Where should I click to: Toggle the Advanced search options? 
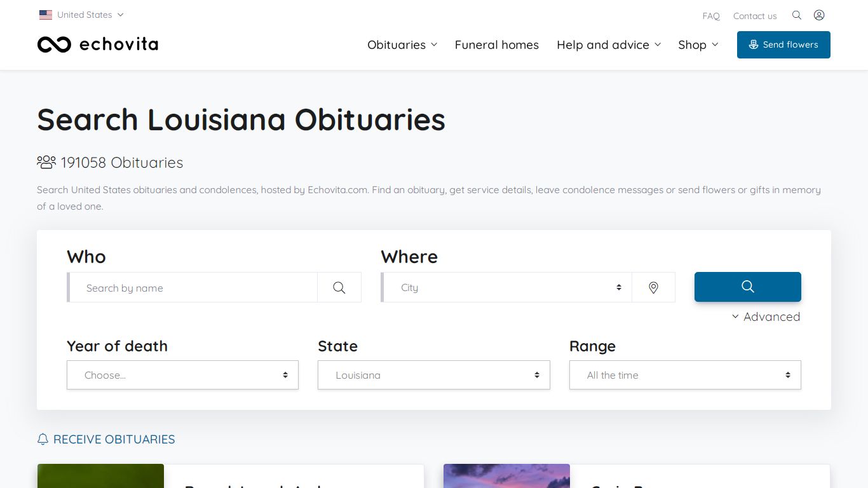click(x=766, y=316)
